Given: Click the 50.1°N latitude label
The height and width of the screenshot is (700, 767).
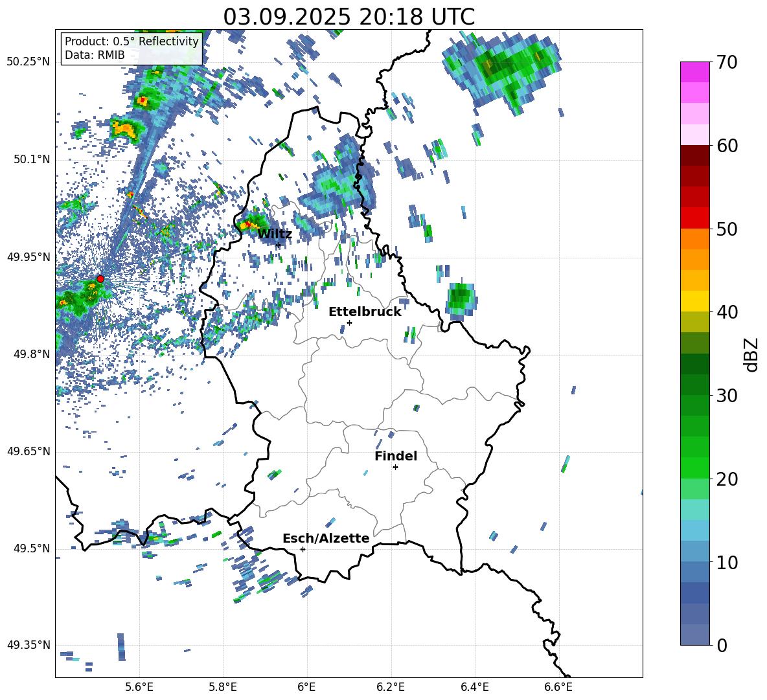Looking at the screenshot, I should [31, 160].
